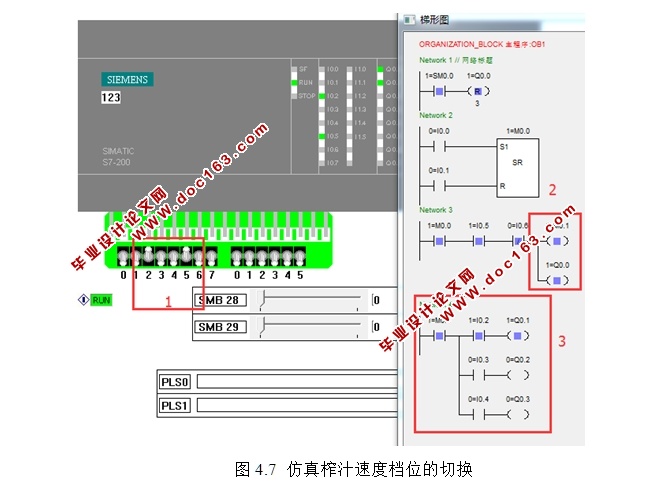Click the I0.4 input LED
The image size is (649, 482).
click(322, 123)
